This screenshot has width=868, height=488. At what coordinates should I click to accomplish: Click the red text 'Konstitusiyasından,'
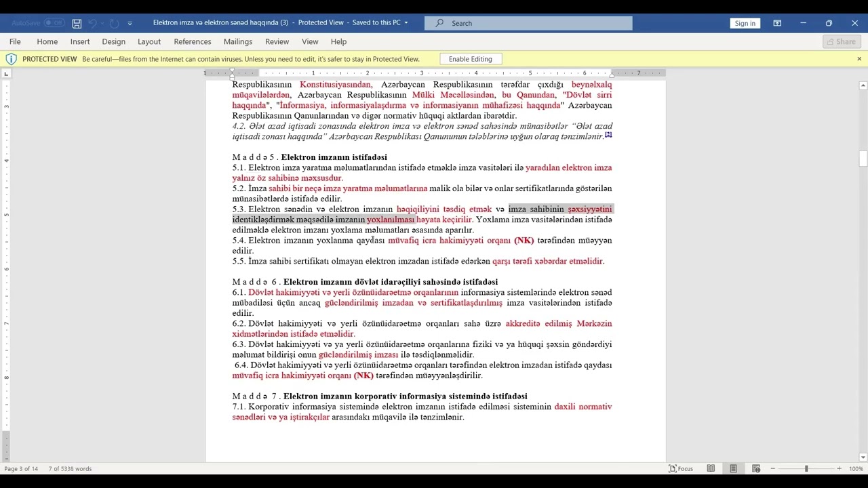(336, 85)
